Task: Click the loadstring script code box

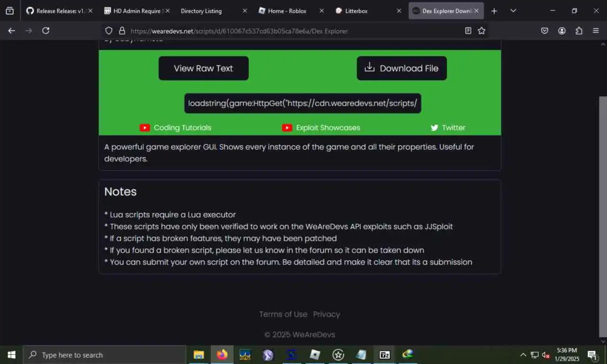Action: pyautogui.click(x=303, y=103)
